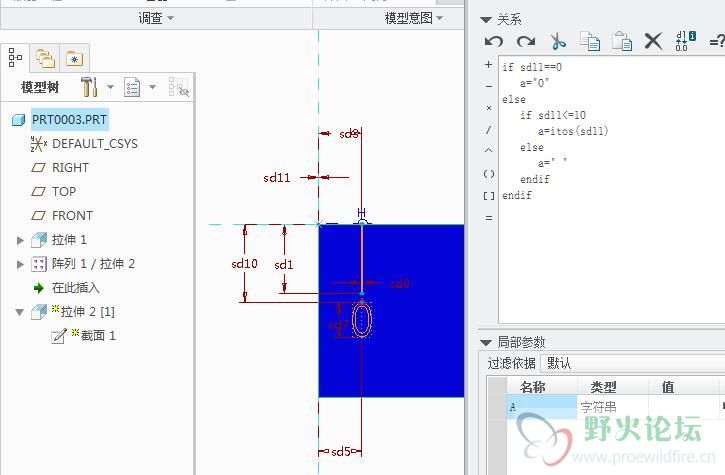Click the sd10 dimension label
This screenshot has height=475, width=725.
(244, 264)
